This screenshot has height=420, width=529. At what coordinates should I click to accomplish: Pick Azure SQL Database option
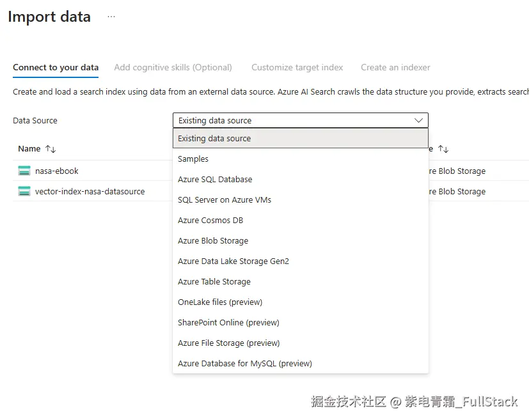(x=215, y=179)
